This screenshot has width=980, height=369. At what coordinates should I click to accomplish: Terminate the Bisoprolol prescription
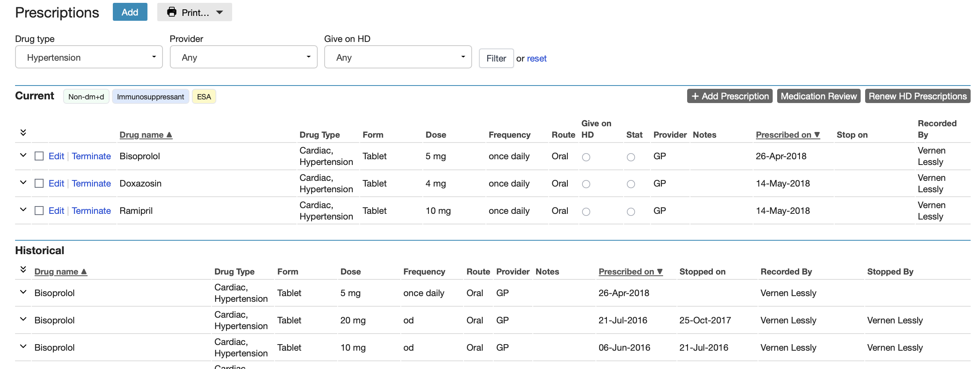point(91,156)
